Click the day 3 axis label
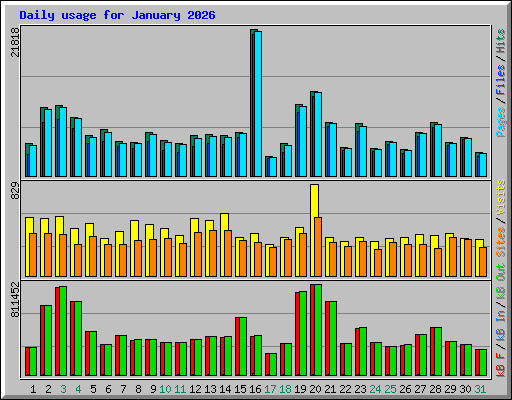The width and height of the screenshot is (512, 400). [63, 389]
